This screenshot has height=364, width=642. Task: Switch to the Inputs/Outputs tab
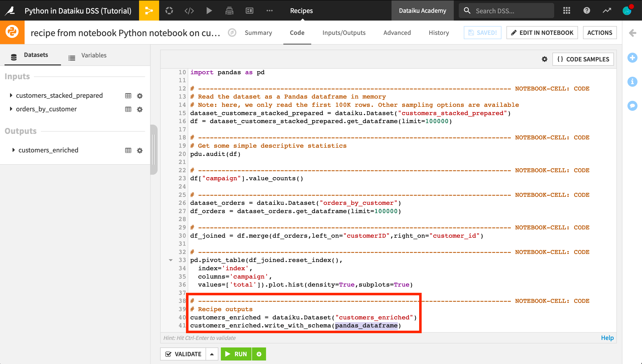pyautogui.click(x=344, y=33)
